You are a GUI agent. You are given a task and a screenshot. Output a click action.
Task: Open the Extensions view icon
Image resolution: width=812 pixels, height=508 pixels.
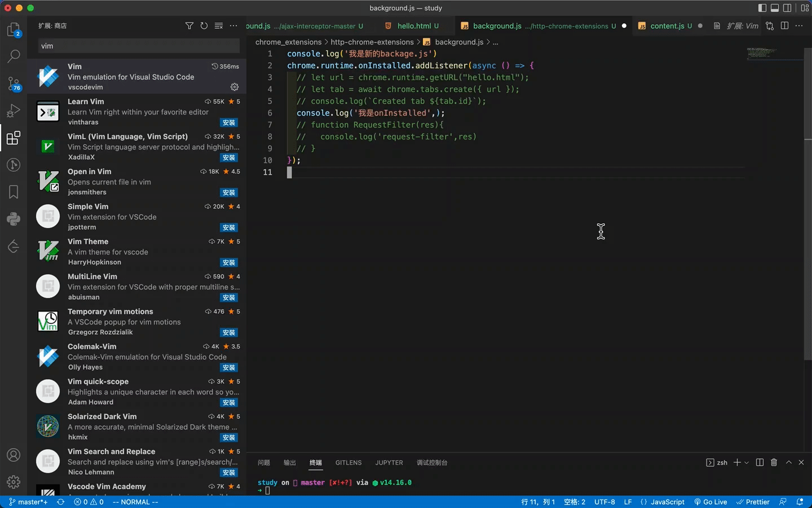click(14, 138)
